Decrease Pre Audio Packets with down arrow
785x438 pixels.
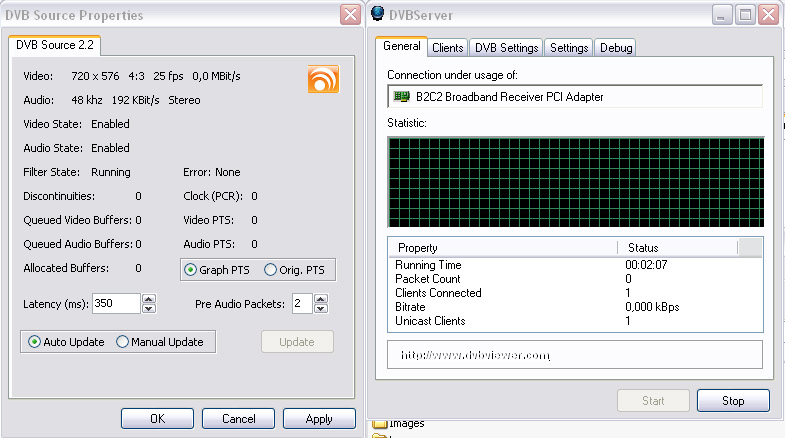tap(321, 308)
